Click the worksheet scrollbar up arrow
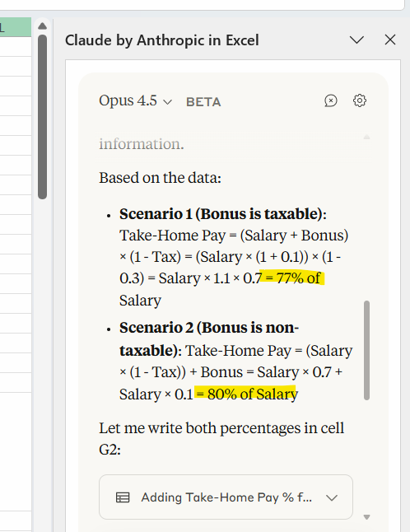This screenshot has height=532, width=410. click(42, 26)
